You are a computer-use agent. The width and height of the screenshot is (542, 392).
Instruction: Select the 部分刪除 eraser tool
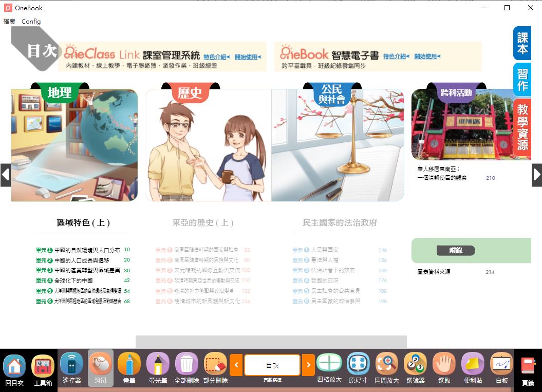point(215,368)
